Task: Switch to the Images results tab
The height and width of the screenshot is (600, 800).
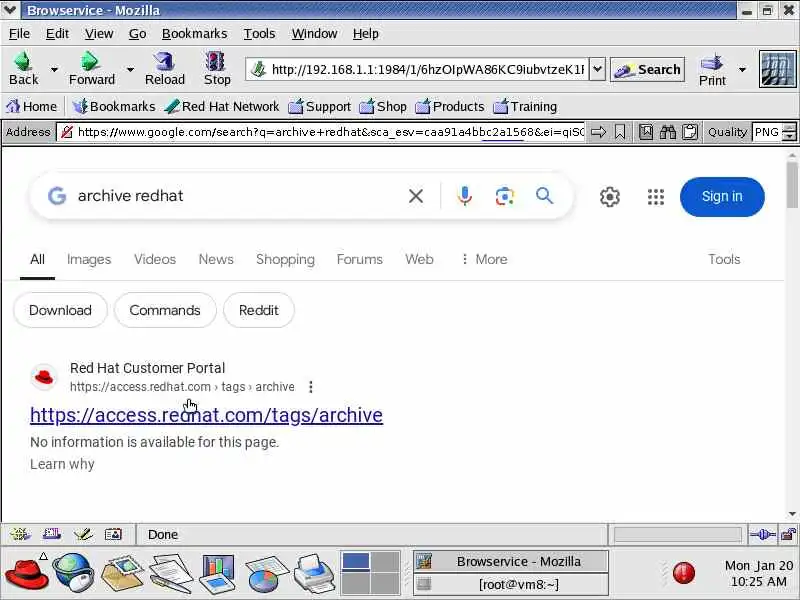Action: click(x=89, y=259)
